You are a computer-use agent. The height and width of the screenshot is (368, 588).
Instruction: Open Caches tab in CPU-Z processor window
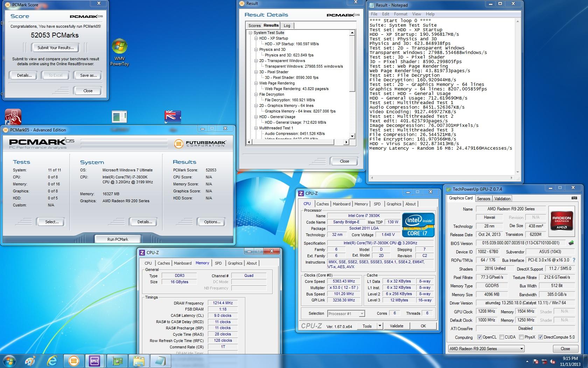[322, 204]
